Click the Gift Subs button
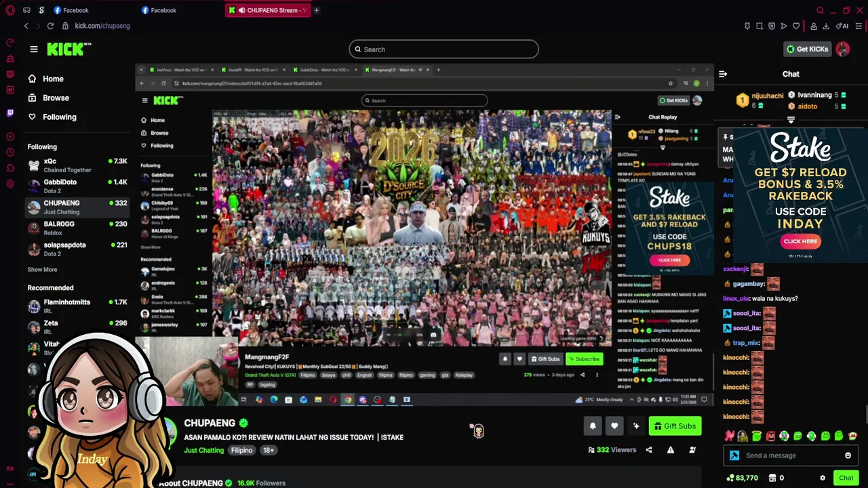Image resolution: width=868 pixels, height=488 pixels. 675,426
